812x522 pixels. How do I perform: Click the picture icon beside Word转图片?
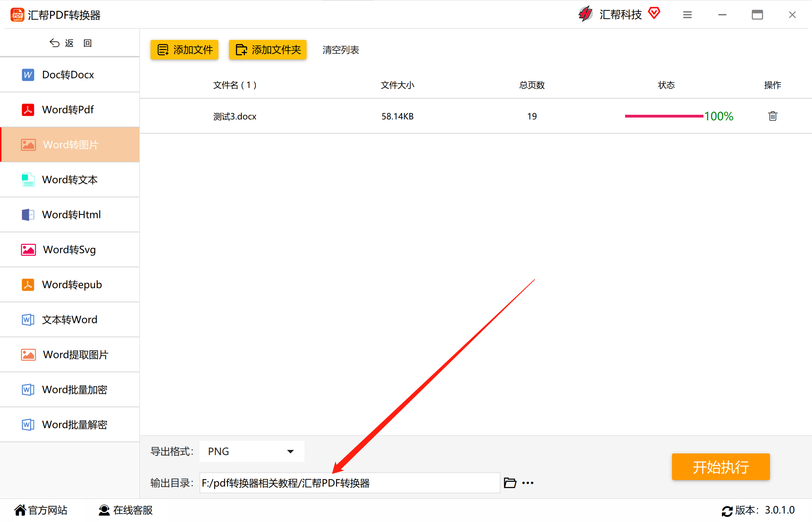coord(28,145)
